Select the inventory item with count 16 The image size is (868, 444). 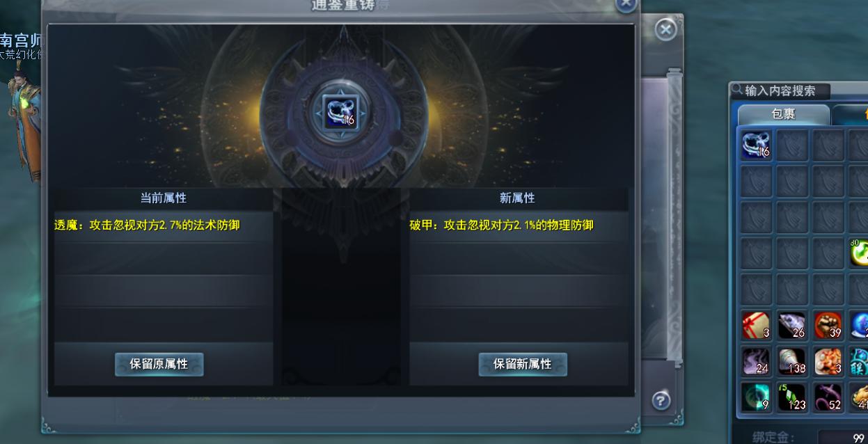click(756, 145)
